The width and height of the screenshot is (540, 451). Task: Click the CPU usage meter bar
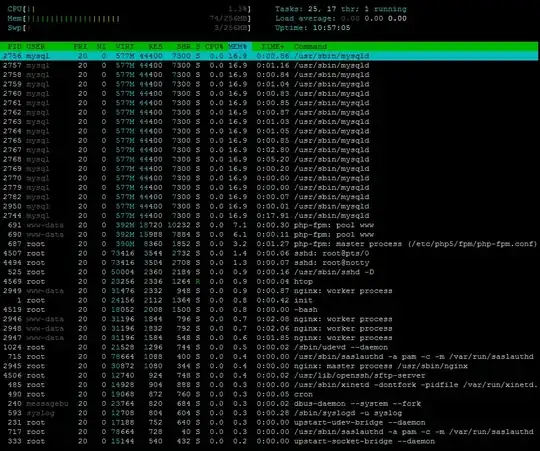pyautogui.click(x=129, y=9)
